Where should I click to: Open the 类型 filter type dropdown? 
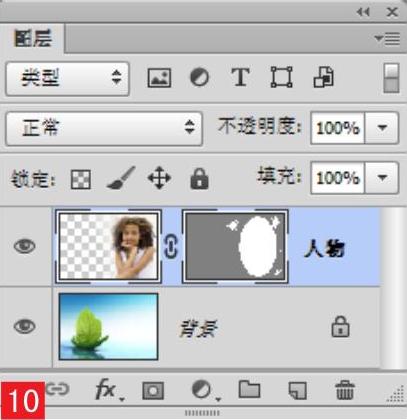coord(67,79)
